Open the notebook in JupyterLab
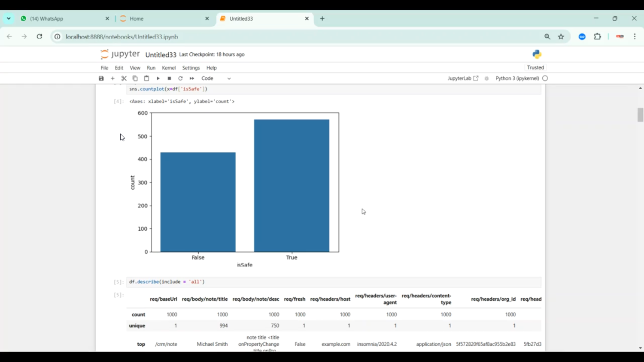 point(462,78)
